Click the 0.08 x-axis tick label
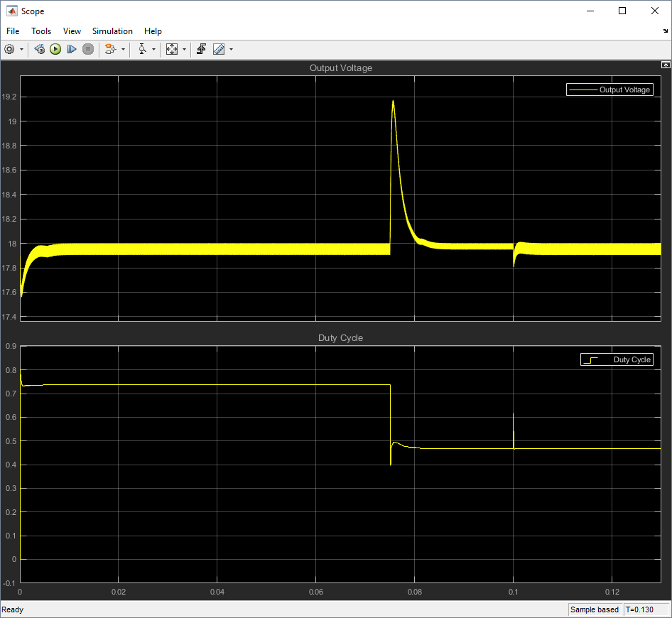The width and height of the screenshot is (672, 618). click(414, 592)
